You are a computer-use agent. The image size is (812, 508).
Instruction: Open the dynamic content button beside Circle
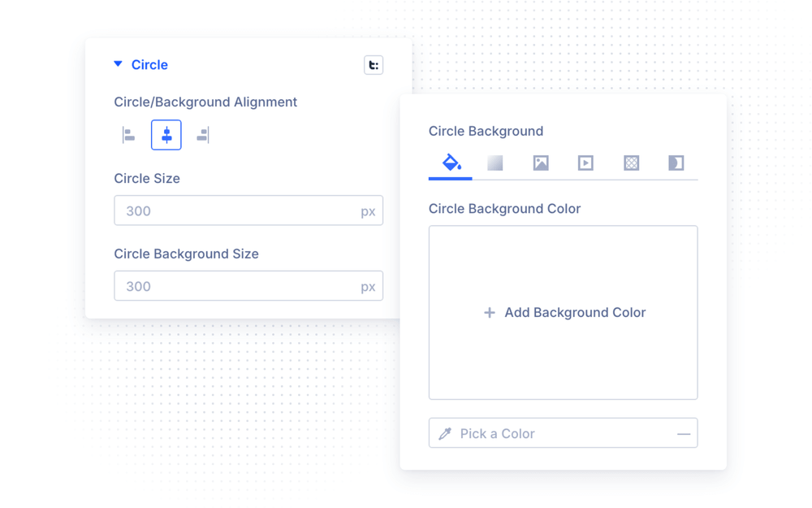point(374,65)
